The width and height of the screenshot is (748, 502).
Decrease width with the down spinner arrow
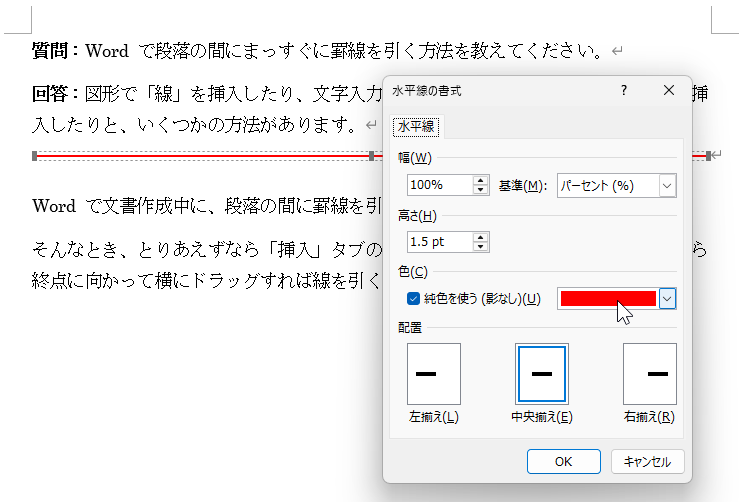pos(481,191)
